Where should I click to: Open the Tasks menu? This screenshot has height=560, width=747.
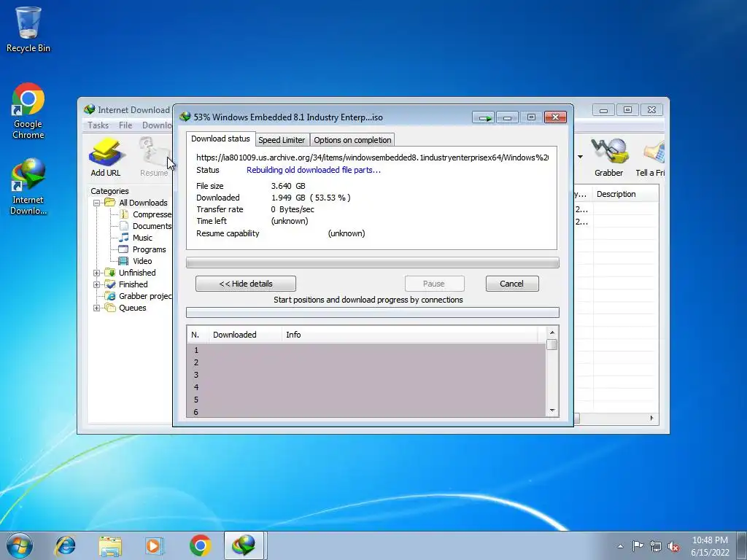[98, 125]
